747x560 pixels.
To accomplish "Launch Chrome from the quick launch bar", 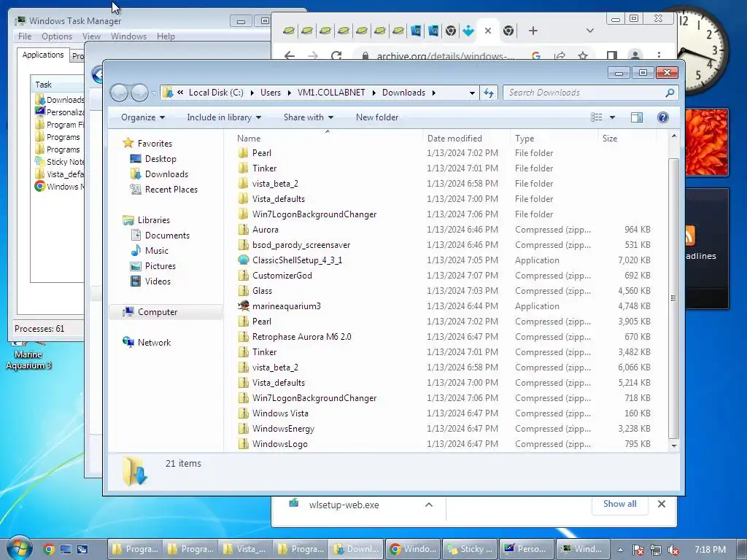I will pyautogui.click(x=49, y=549).
